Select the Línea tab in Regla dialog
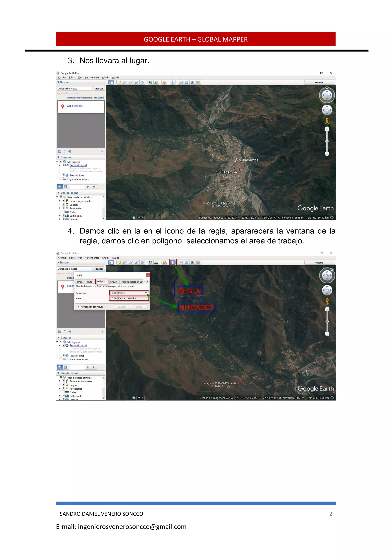 80,281
